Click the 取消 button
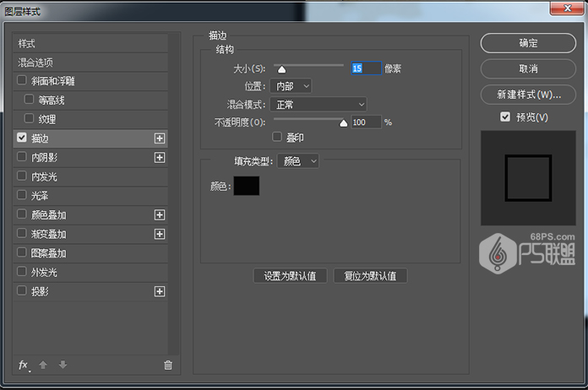Screen dimensions: 588x390 (x=528, y=69)
